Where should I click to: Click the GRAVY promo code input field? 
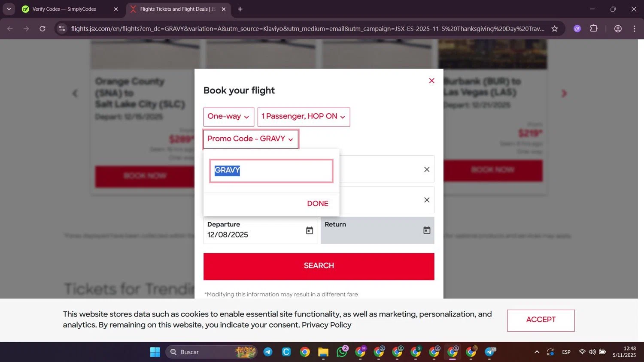click(271, 171)
